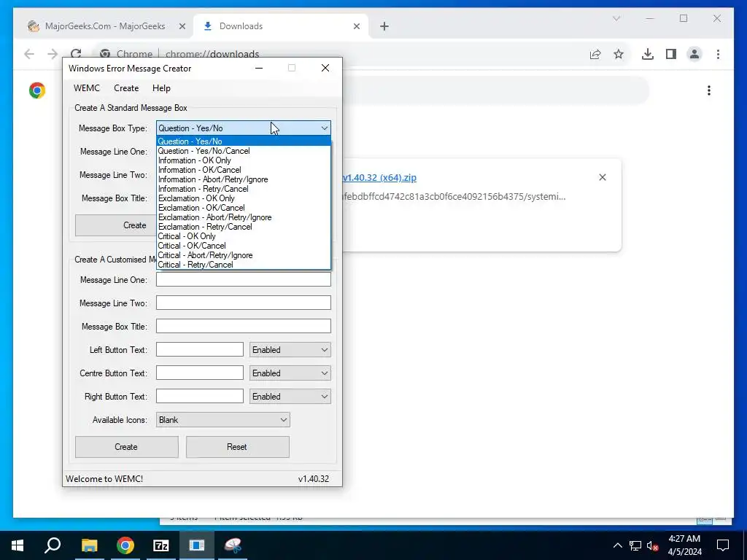This screenshot has width=747, height=560.
Task: Reload the Chrome page
Action: (76, 54)
